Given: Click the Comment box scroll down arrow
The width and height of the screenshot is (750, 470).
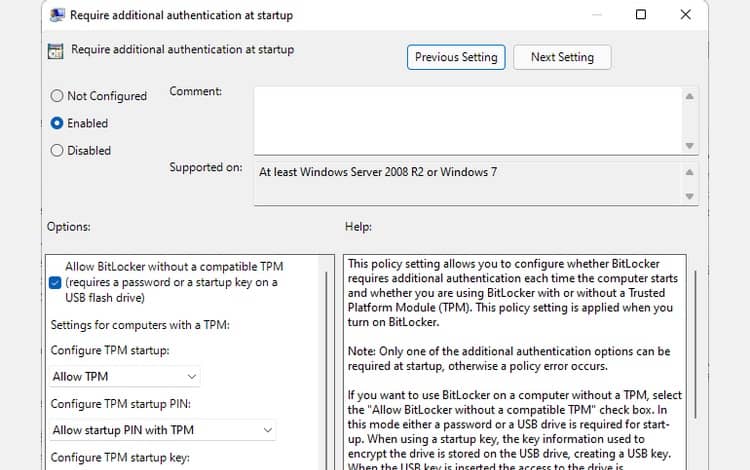Looking at the screenshot, I should [x=689, y=145].
